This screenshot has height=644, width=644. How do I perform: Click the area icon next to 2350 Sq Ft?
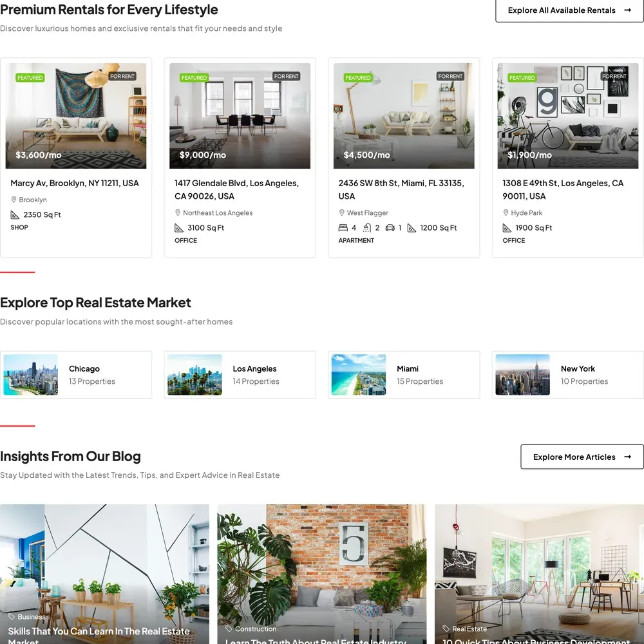click(x=15, y=215)
